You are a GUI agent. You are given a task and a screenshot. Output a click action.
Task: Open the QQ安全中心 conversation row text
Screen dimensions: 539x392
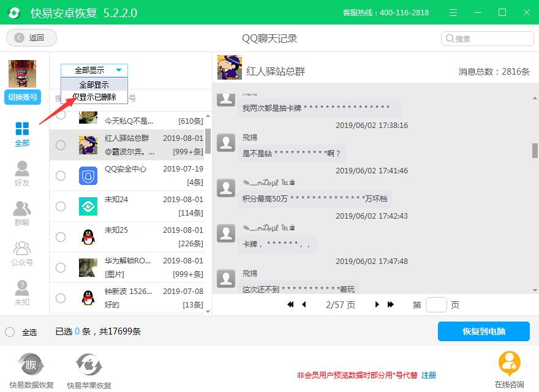(126, 169)
